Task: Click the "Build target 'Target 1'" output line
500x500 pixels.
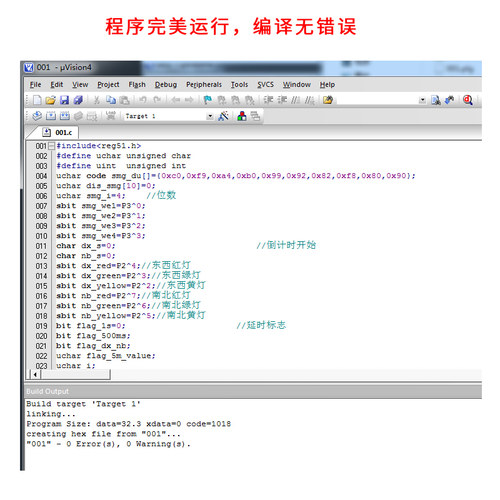Action: [83, 404]
